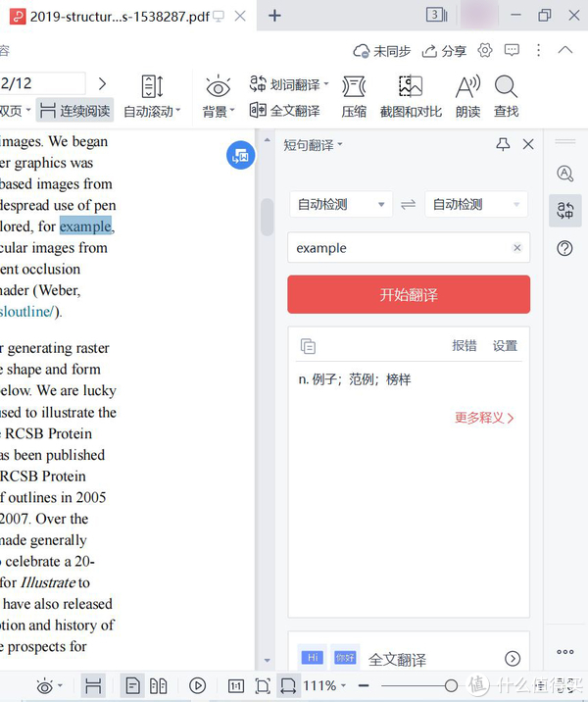Image resolution: width=588 pixels, height=702 pixels.
Task: Open the 双页 dropdown
Action: click(16, 110)
